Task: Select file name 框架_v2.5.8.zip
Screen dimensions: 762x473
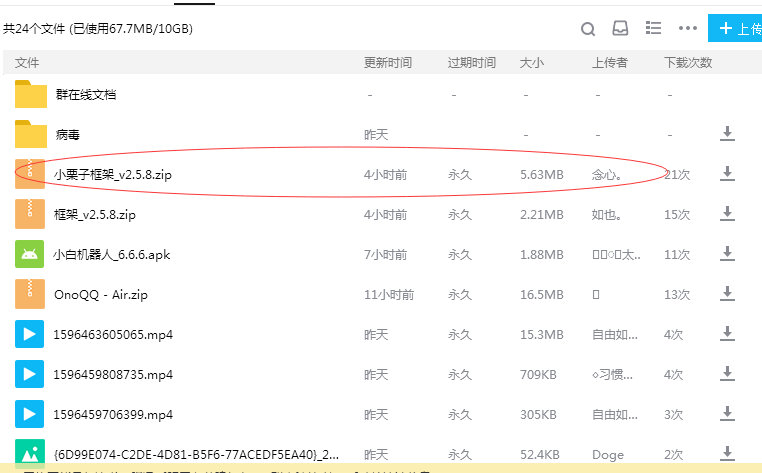Action: [x=95, y=214]
